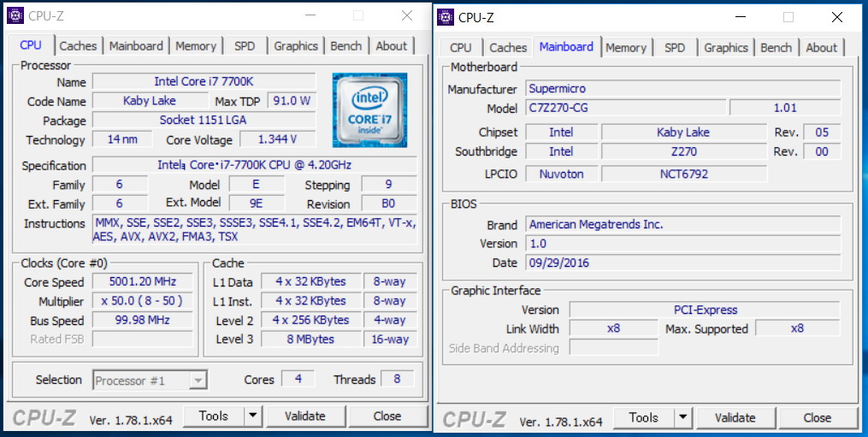Close the left CPU-Z window with X
Screen dimensions: 868x437
point(407,16)
